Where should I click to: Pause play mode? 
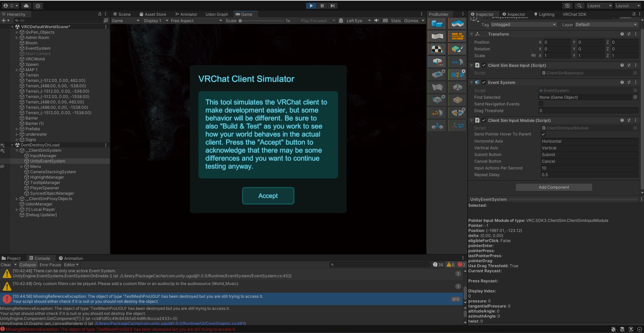(322, 6)
